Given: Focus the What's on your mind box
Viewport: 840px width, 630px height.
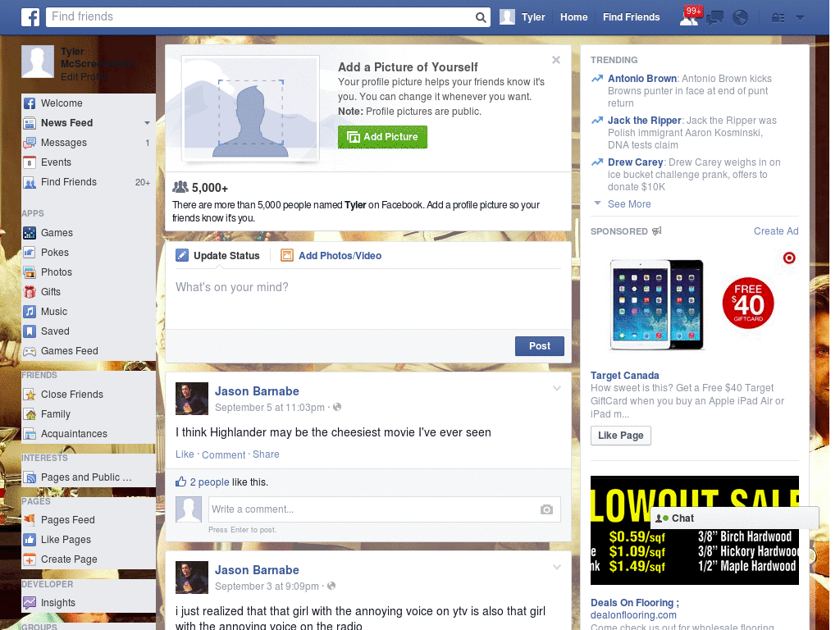Looking at the screenshot, I should click(x=368, y=300).
